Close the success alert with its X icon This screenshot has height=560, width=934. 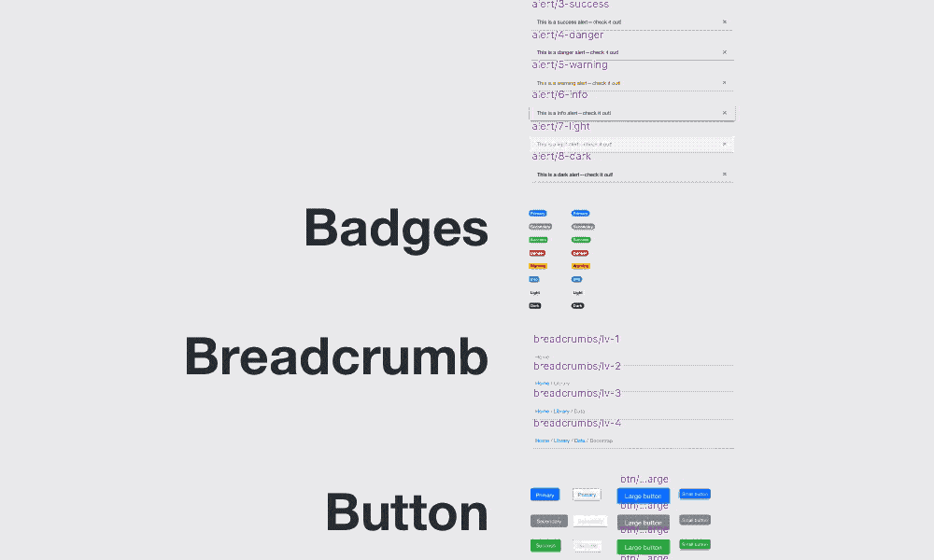point(724,21)
